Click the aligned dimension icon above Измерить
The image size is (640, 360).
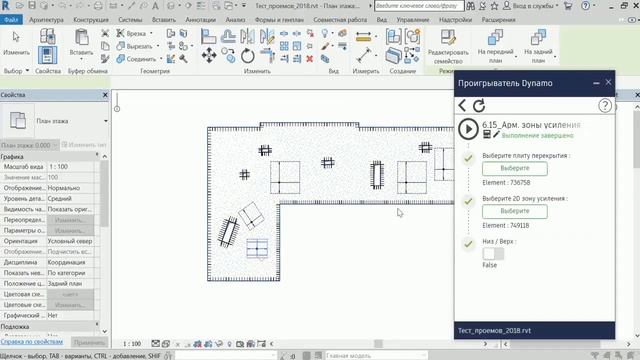[x=363, y=37]
